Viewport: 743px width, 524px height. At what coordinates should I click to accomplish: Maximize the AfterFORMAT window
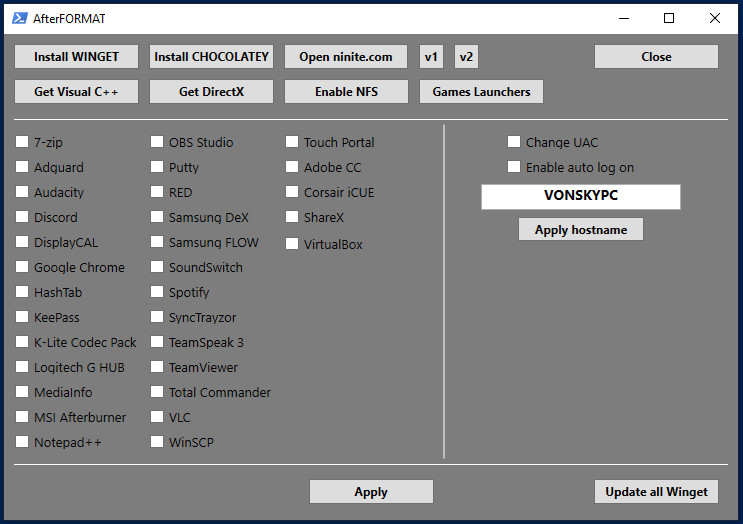pyautogui.click(x=669, y=18)
